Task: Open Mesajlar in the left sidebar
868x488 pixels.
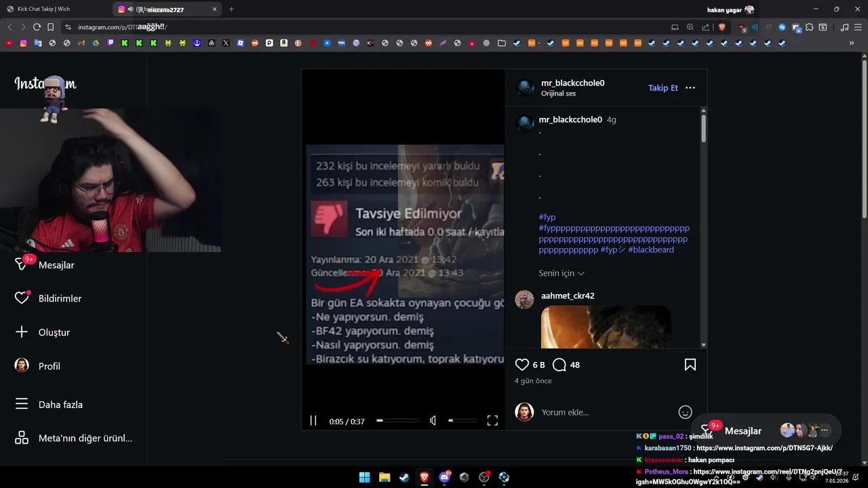Action: tap(56, 265)
